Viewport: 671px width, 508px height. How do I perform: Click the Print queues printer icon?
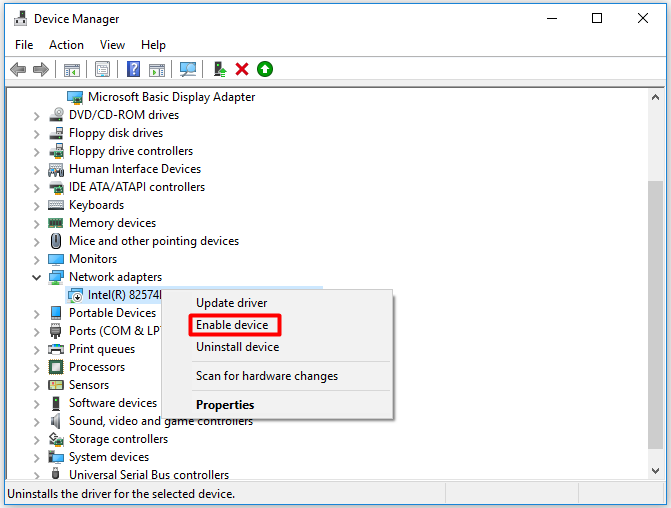[56, 349]
